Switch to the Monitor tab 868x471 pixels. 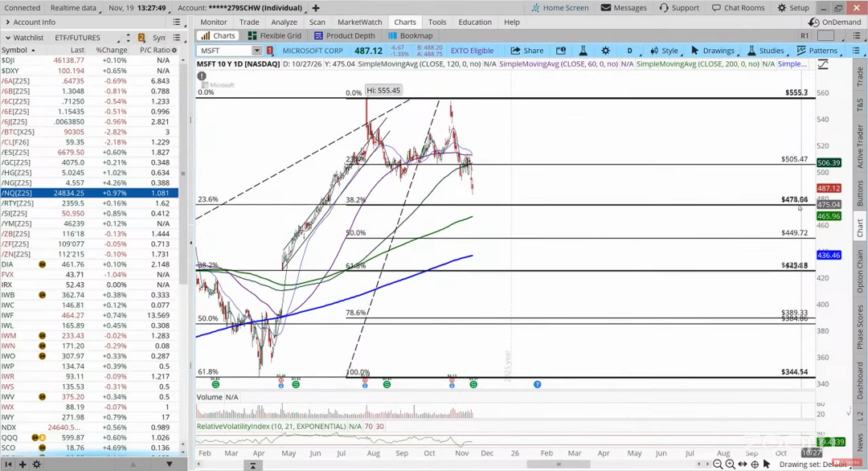(x=214, y=23)
